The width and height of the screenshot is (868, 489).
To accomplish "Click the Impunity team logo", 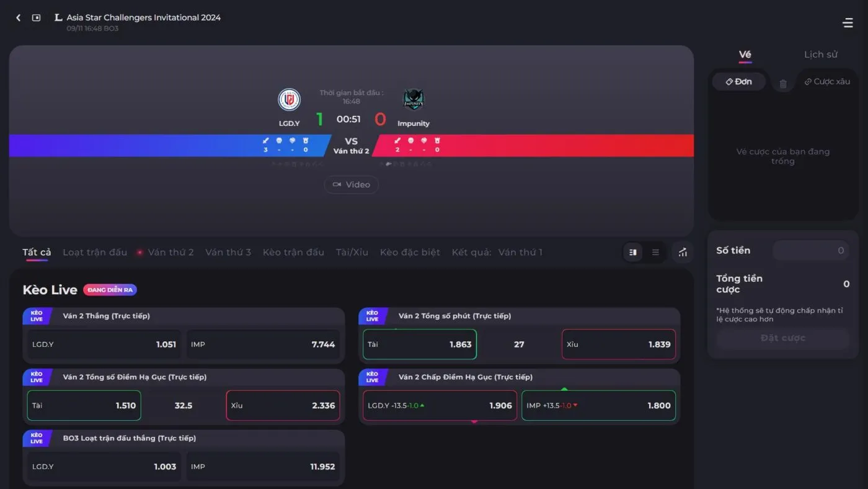I will (x=414, y=99).
